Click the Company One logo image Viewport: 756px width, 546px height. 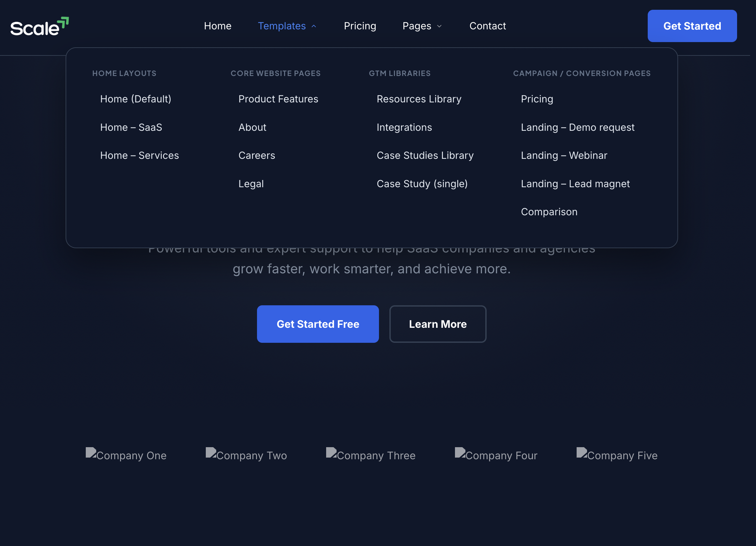pyautogui.click(x=126, y=455)
